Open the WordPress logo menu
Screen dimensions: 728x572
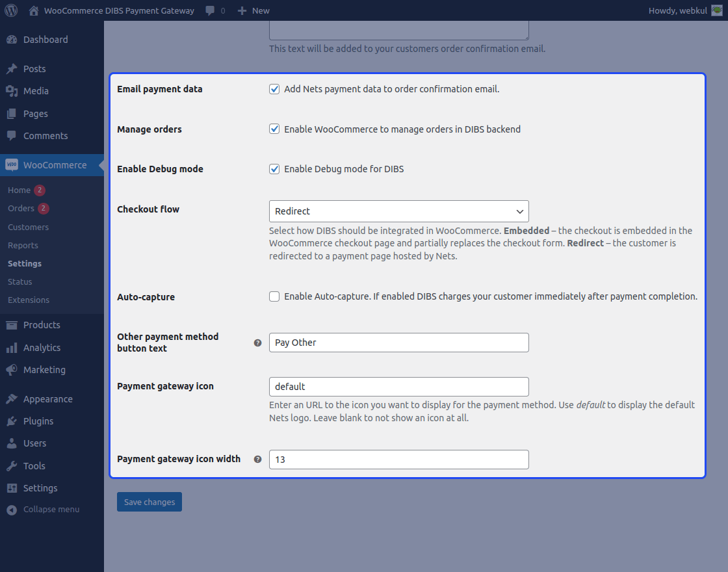[x=11, y=10]
